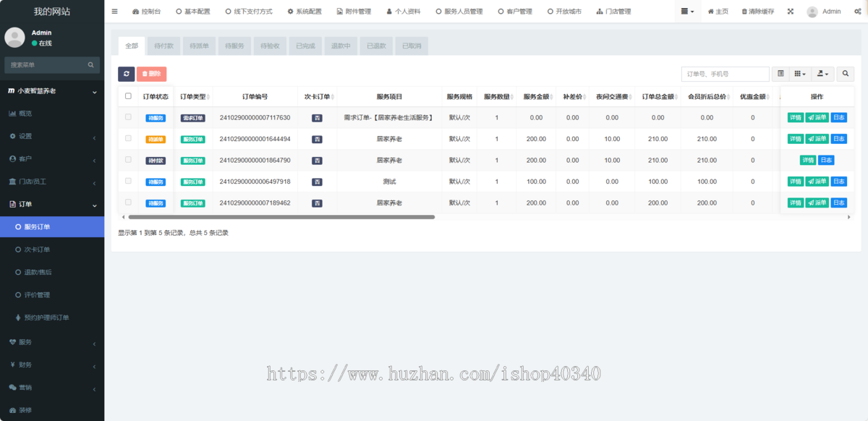This screenshot has width=868, height=421.
Task: Switch to the 退款中 tab
Action: pyautogui.click(x=341, y=46)
